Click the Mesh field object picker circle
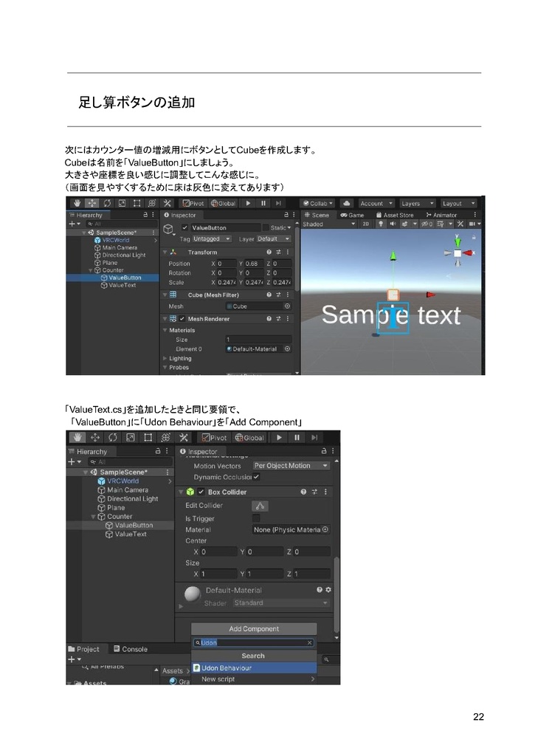This screenshot has width=535, height=756. pyautogui.click(x=287, y=306)
